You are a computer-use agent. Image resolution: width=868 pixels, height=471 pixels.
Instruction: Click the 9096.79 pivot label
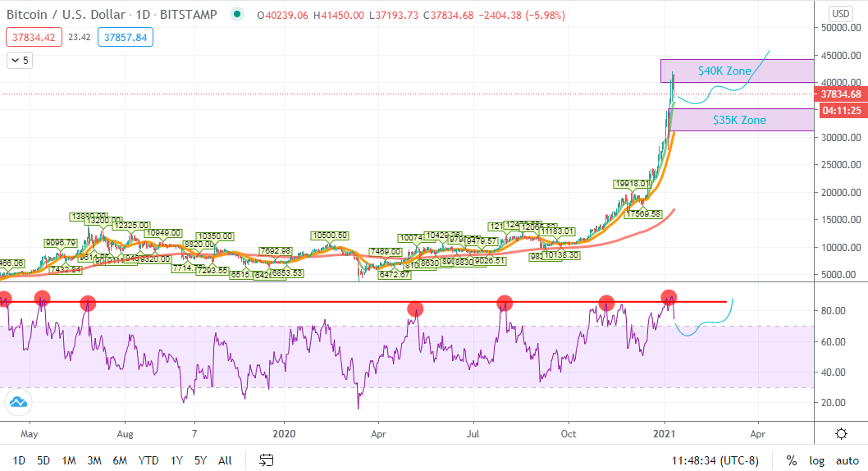[61, 242]
